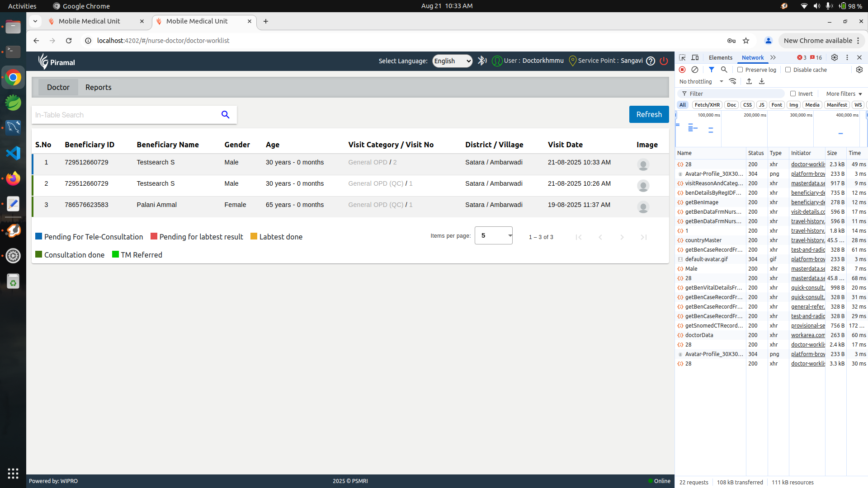Expand the More filters dropdown
The width and height of the screenshot is (868, 488).
point(844,94)
